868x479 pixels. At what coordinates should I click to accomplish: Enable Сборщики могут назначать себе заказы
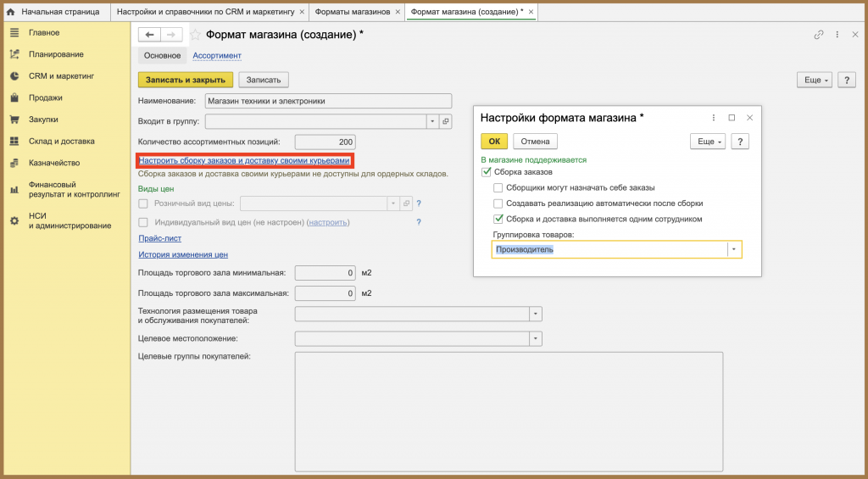click(x=498, y=187)
